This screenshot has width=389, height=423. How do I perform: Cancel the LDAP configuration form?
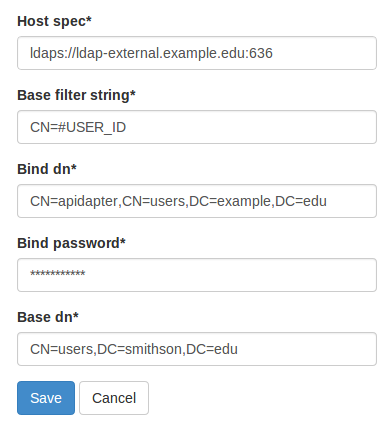(x=114, y=398)
